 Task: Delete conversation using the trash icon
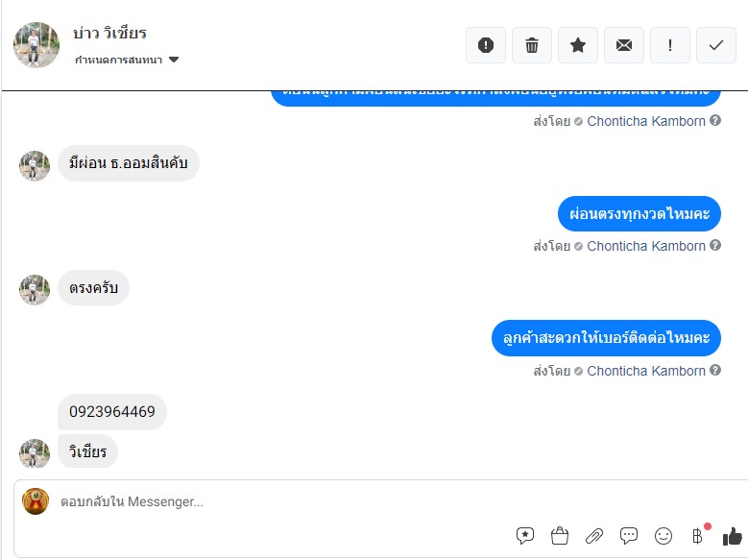[532, 45]
